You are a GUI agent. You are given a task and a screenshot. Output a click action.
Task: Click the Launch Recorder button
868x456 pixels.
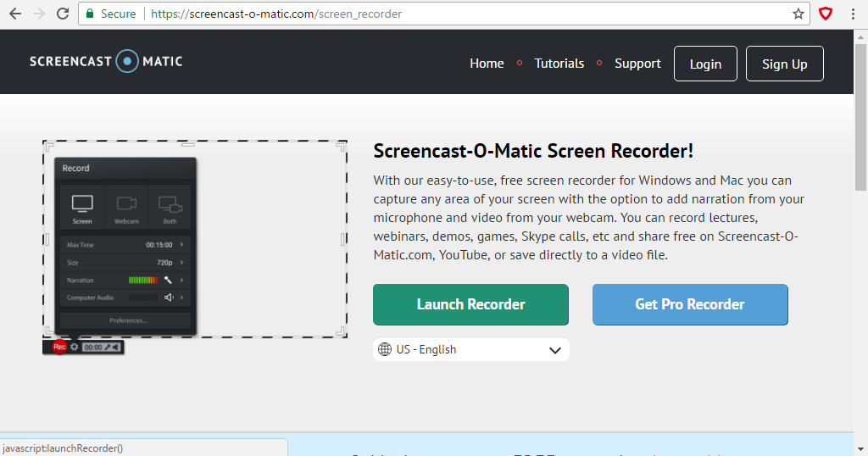470,304
